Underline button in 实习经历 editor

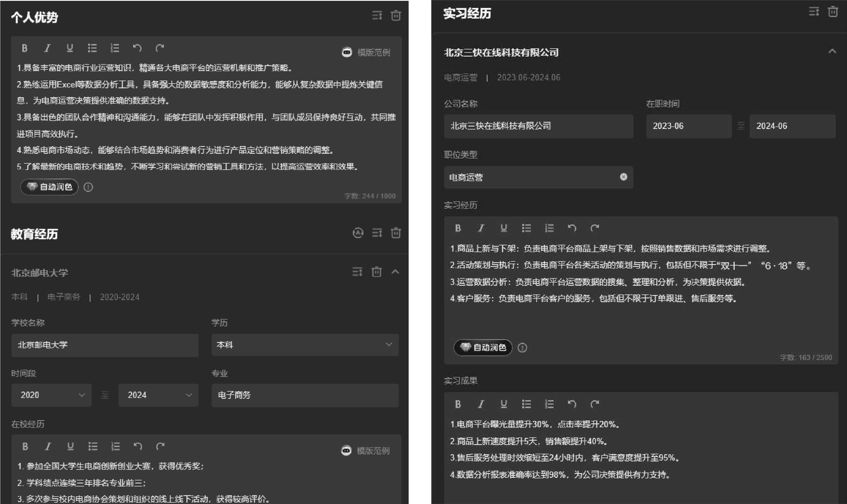(504, 228)
